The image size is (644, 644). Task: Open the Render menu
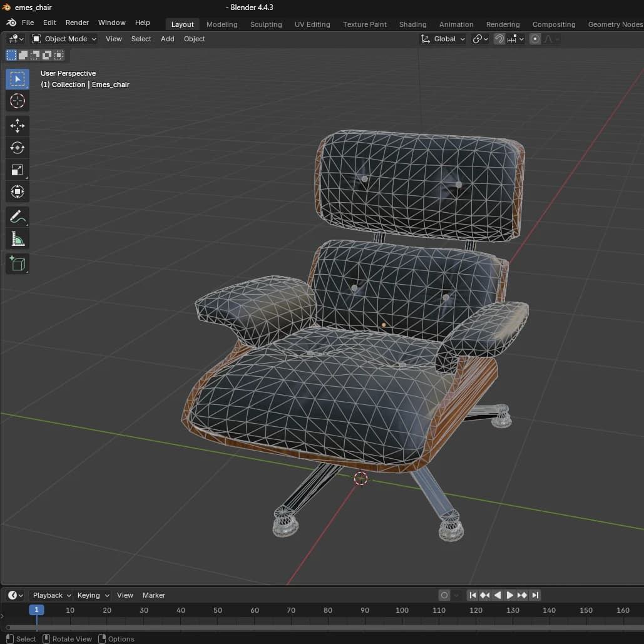tap(77, 23)
